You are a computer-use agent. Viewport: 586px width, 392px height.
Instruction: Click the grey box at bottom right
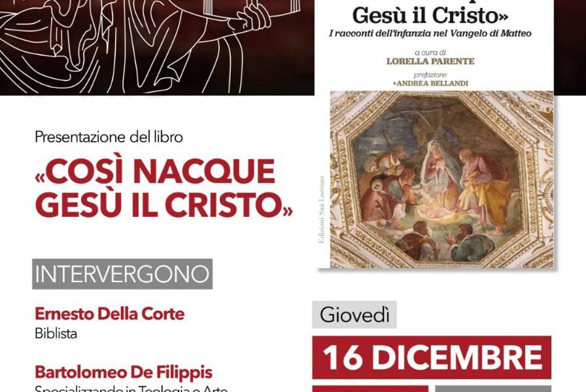493,389
